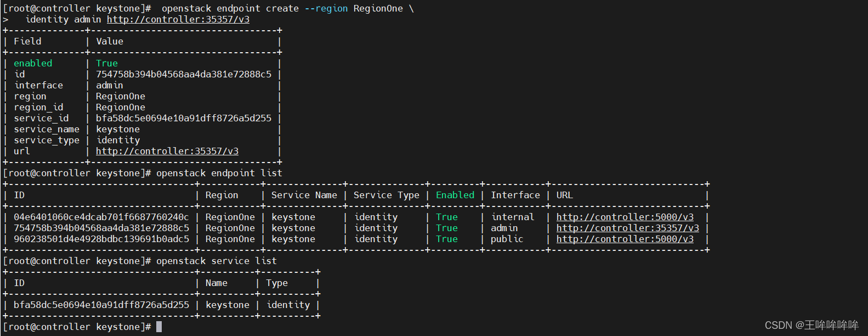
Task: Click the 'service_type' field name
Action: click(47, 140)
